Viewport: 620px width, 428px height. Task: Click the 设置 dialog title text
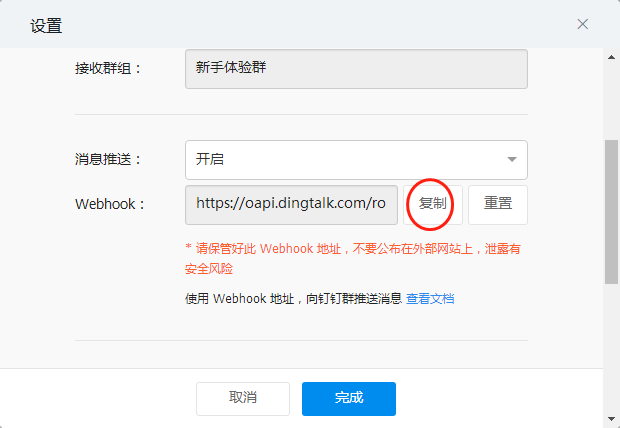point(46,27)
